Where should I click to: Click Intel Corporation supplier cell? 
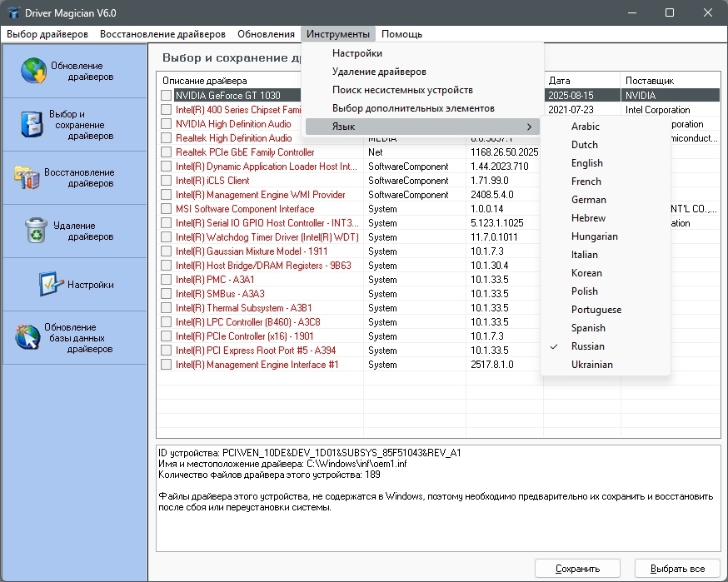pyautogui.click(x=657, y=110)
